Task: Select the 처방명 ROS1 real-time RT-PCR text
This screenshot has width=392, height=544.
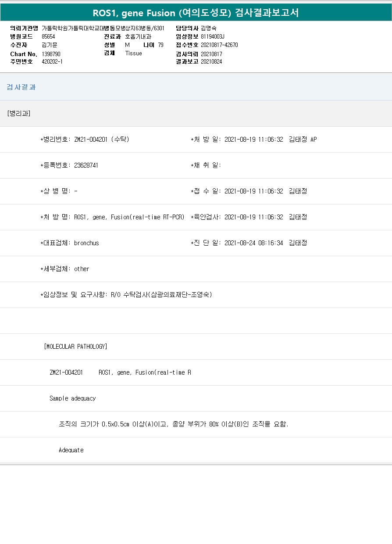Action: click(x=129, y=217)
